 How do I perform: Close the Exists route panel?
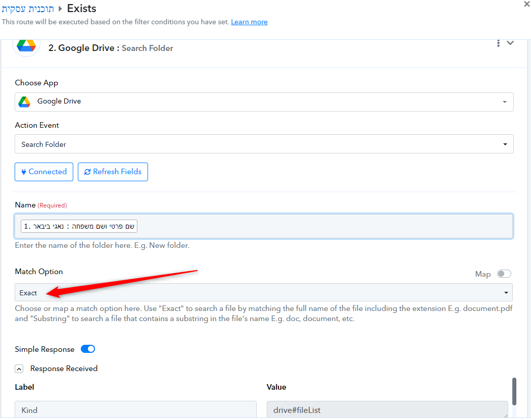526,5
